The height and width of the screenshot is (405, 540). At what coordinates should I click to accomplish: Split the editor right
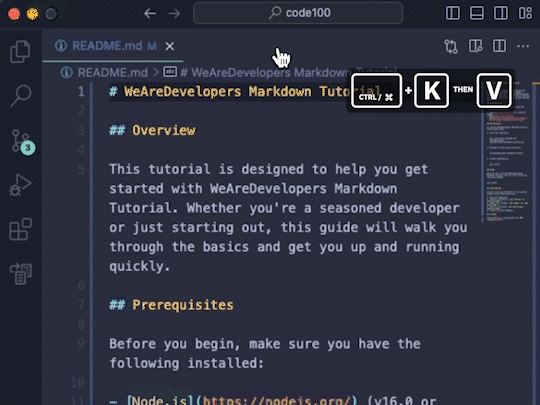499,46
